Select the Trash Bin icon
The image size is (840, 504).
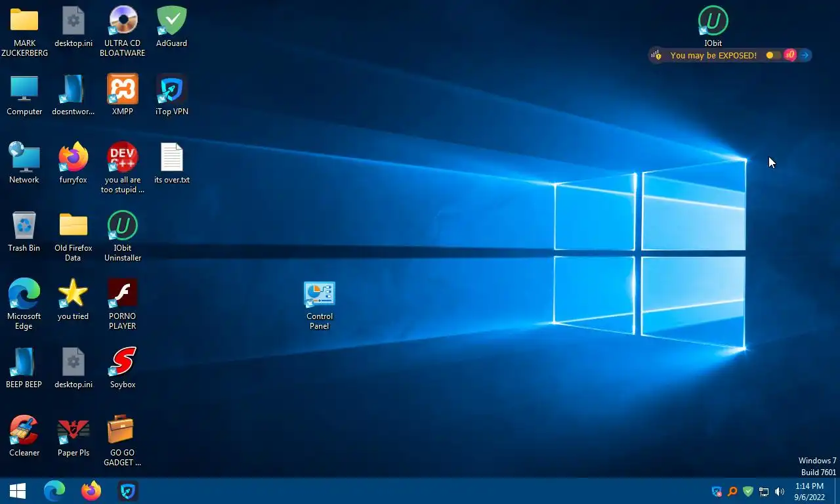24,226
